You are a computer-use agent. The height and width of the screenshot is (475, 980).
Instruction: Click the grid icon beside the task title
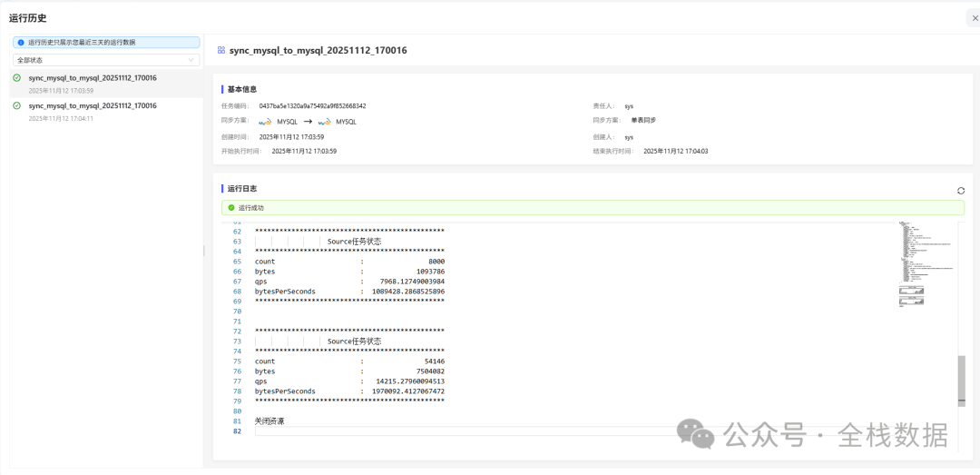coord(221,51)
